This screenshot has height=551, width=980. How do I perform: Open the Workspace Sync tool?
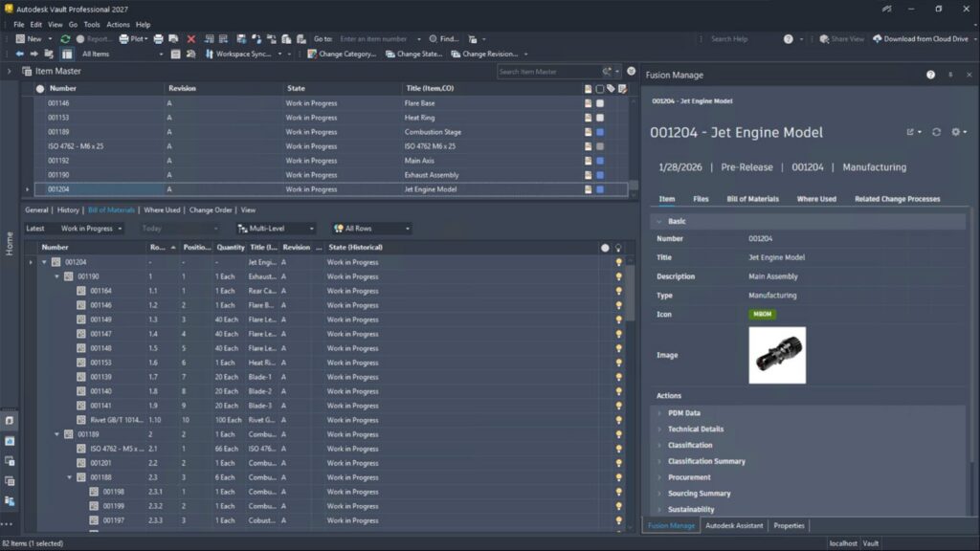(241, 54)
